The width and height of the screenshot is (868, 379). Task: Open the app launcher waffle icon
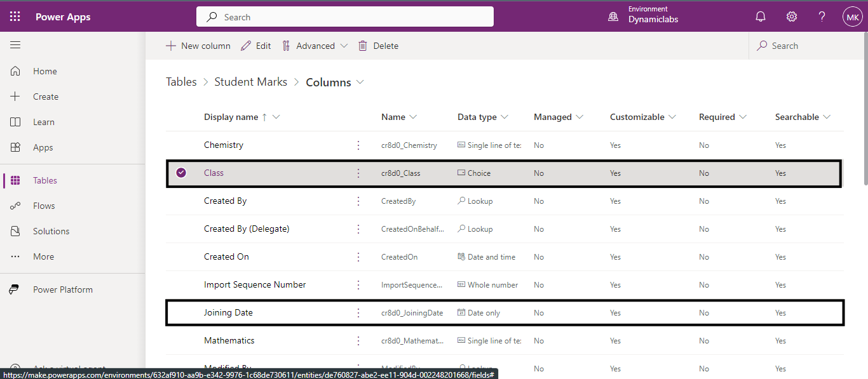pos(15,17)
